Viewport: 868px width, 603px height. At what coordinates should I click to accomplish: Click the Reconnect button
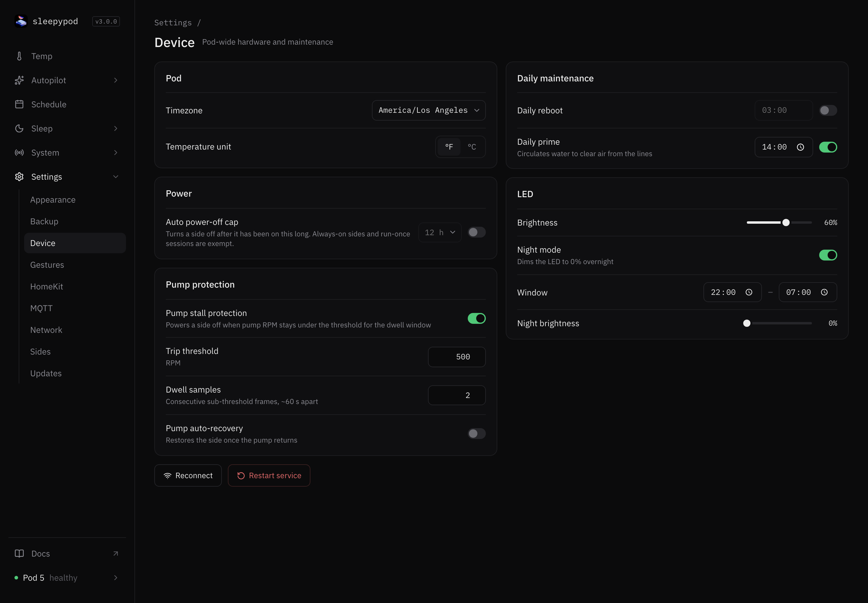point(188,476)
